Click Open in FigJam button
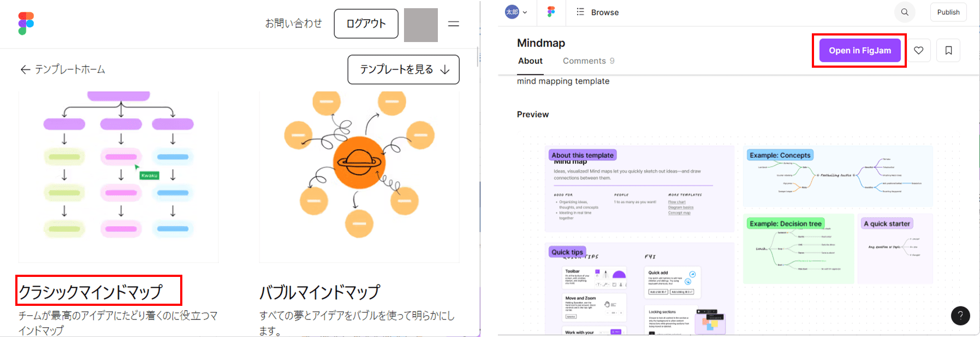 coord(859,50)
